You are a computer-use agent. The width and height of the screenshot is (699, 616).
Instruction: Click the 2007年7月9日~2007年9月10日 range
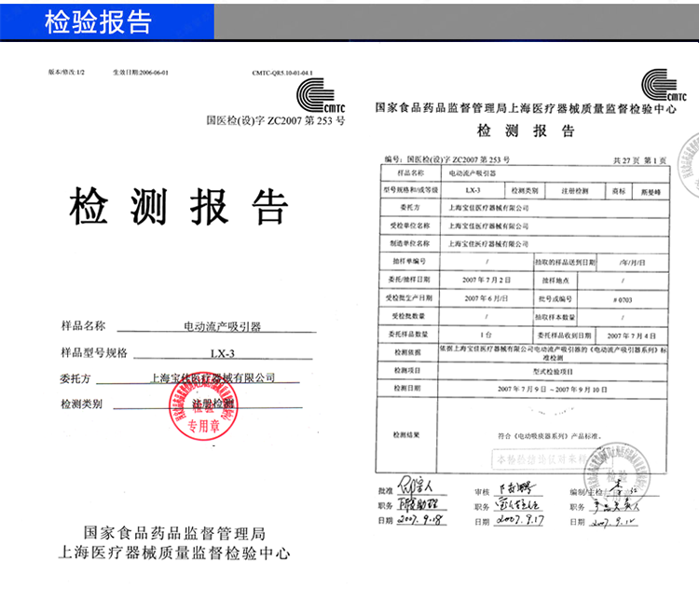[x=553, y=390]
